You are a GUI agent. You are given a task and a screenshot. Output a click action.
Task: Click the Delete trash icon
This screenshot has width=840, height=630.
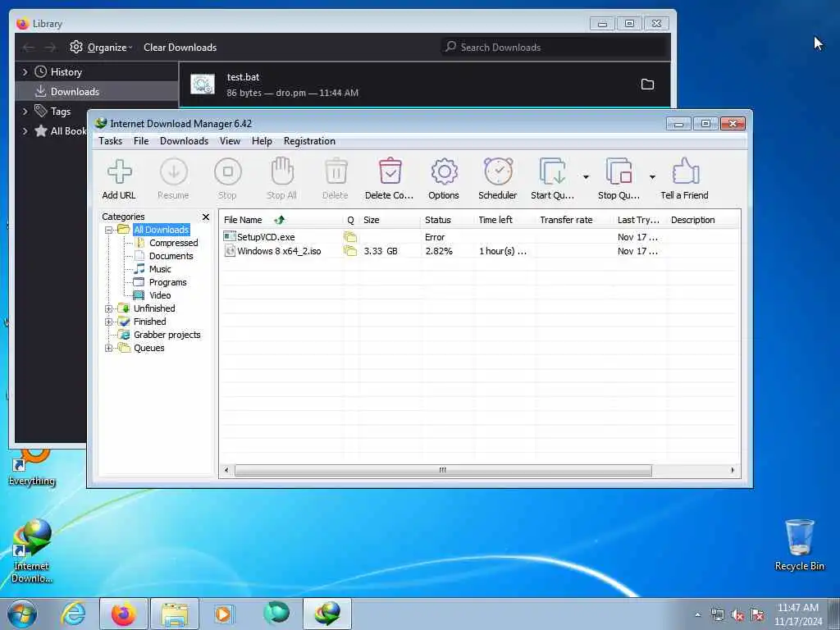click(x=336, y=171)
